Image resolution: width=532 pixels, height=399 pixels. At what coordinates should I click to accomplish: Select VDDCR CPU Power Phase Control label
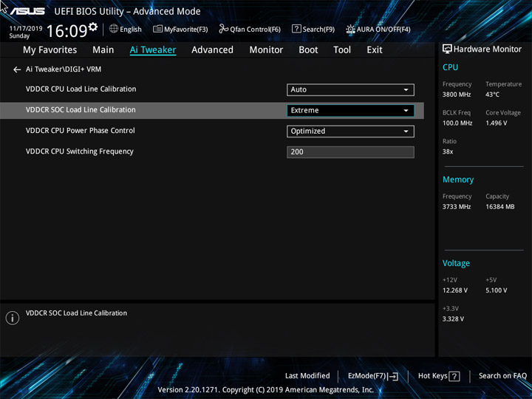pyautogui.click(x=80, y=131)
